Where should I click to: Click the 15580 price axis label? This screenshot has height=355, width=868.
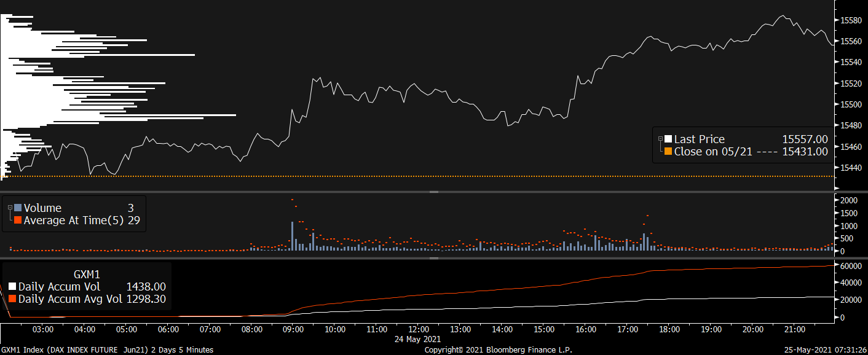pos(851,20)
